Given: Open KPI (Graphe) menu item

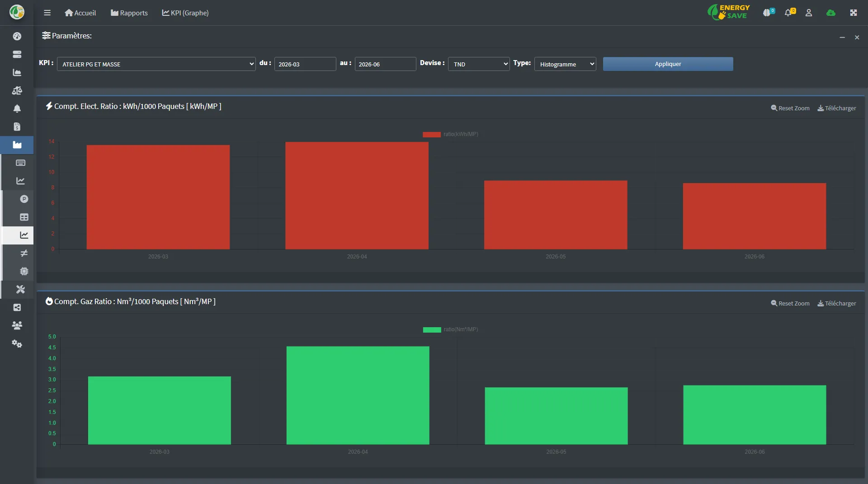Looking at the screenshot, I should tap(185, 13).
